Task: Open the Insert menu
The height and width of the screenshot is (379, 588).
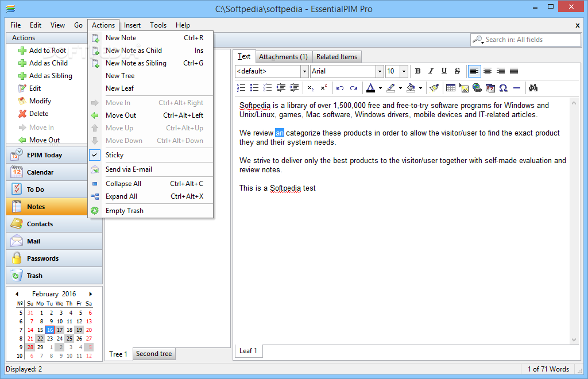Action: click(133, 25)
